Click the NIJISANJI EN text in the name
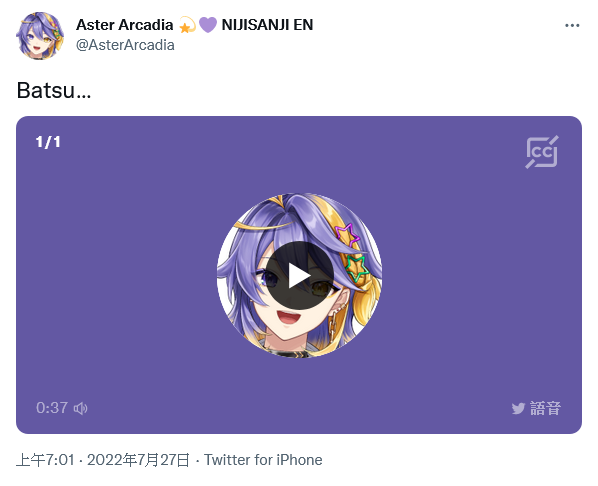The image size is (598, 486). pyautogui.click(x=267, y=25)
